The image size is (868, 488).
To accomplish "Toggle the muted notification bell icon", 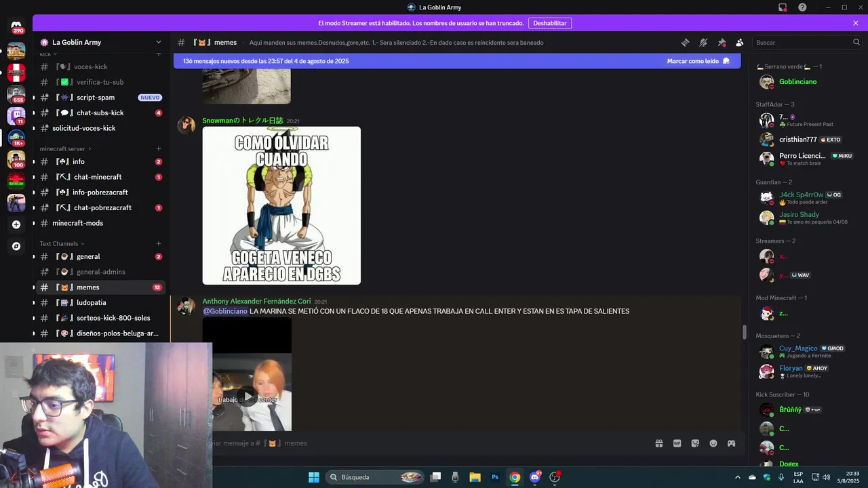I will (703, 42).
